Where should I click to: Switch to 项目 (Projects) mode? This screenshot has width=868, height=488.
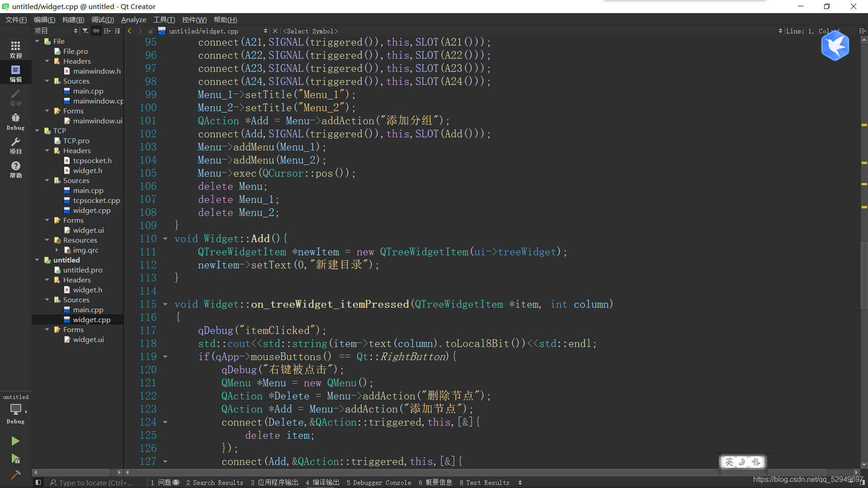click(x=15, y=145)
